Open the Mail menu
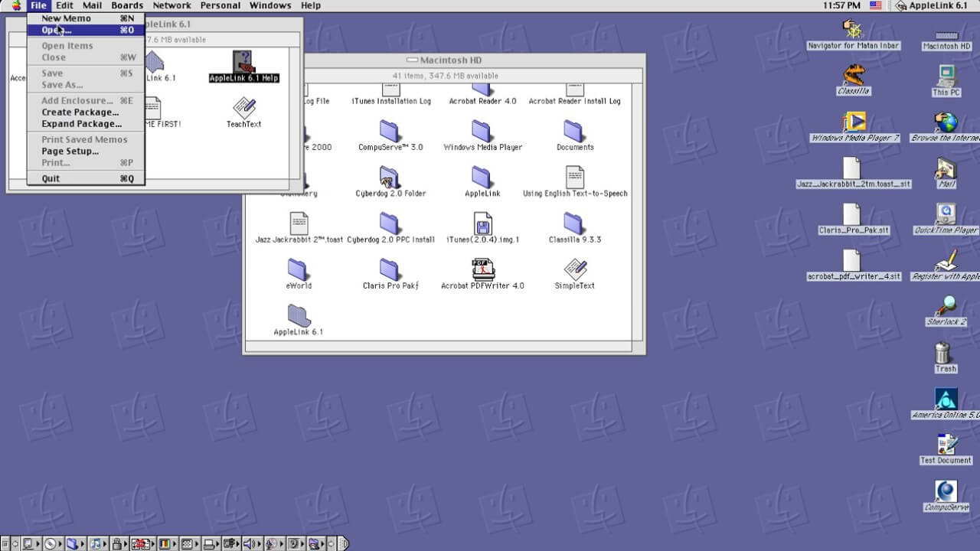Viewport: 980px width, 551px height. [x=92, y=5]
